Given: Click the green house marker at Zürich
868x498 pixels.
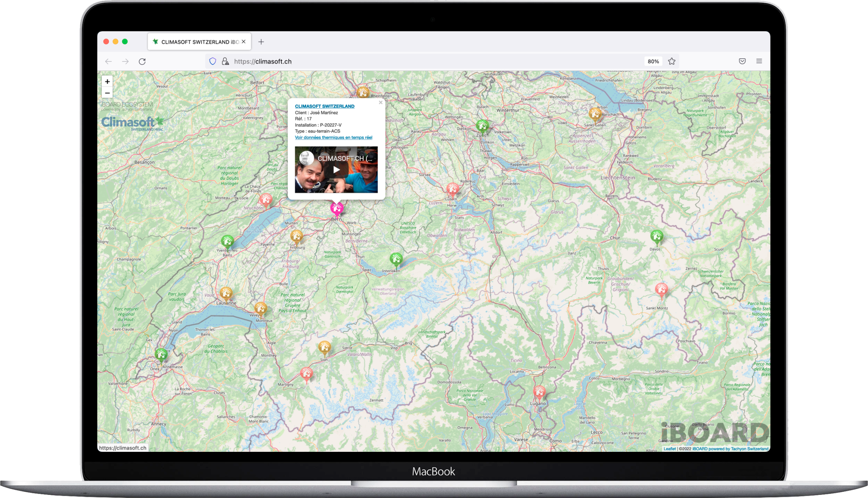Looking at the screenshot, I should (x=482, y=126).
